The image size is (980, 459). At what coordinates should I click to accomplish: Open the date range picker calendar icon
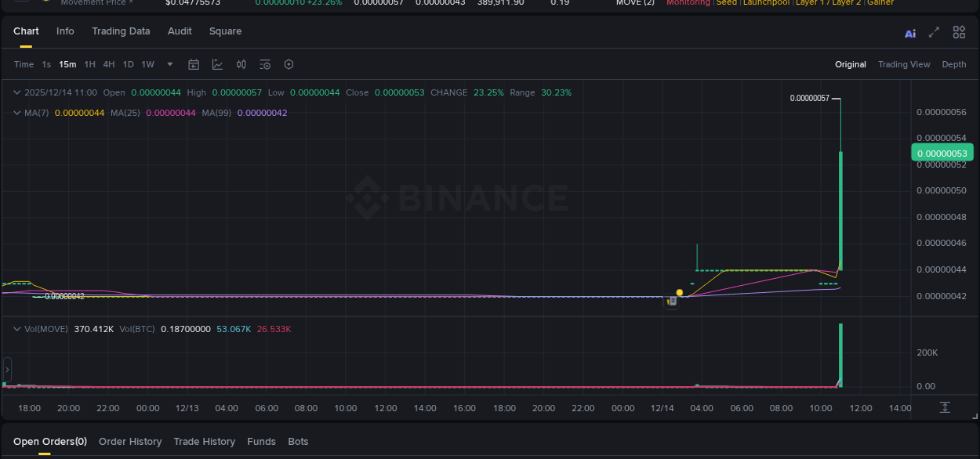(x=194, y=64)
